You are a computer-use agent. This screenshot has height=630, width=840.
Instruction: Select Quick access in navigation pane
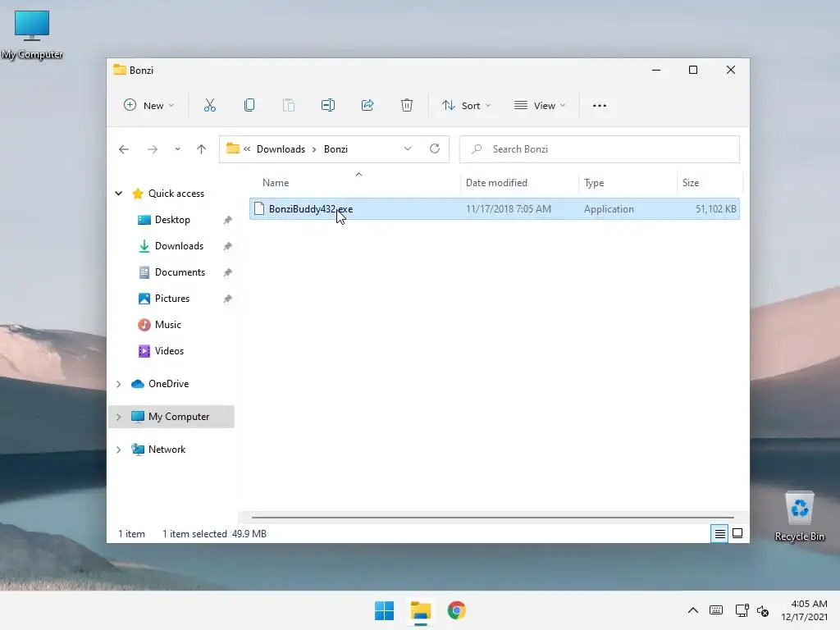tap(176, 194)
